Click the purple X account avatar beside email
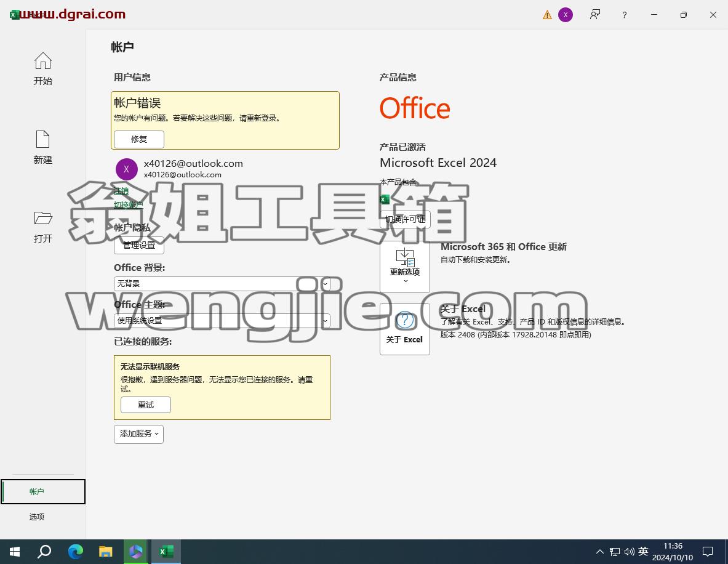 coord(126,169)
